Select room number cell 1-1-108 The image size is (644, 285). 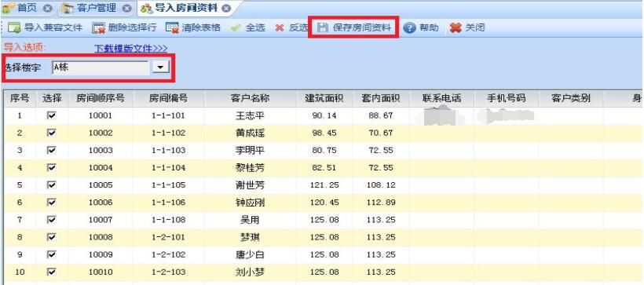[x=168, y=220]
